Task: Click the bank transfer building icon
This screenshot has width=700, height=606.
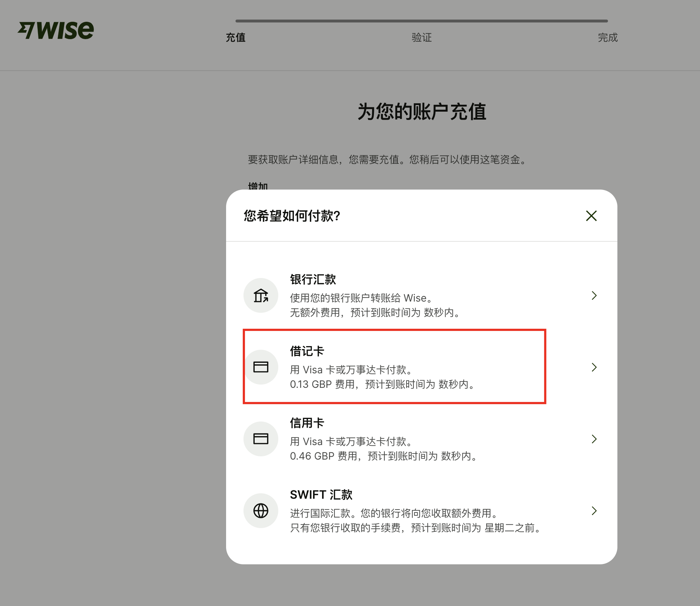Action: tap(261, 295)
